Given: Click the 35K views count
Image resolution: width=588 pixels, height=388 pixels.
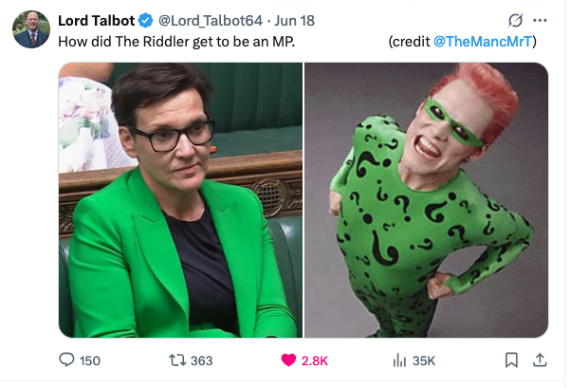Looking at the screenshot, I should pyautogui.click(x=424, y=361).
